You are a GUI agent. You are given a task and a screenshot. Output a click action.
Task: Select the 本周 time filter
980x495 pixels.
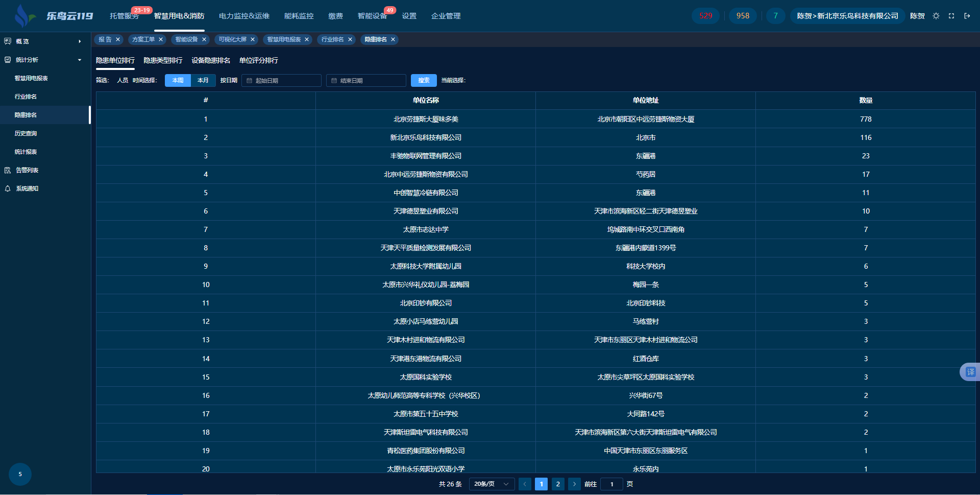[x=178, y=80]
